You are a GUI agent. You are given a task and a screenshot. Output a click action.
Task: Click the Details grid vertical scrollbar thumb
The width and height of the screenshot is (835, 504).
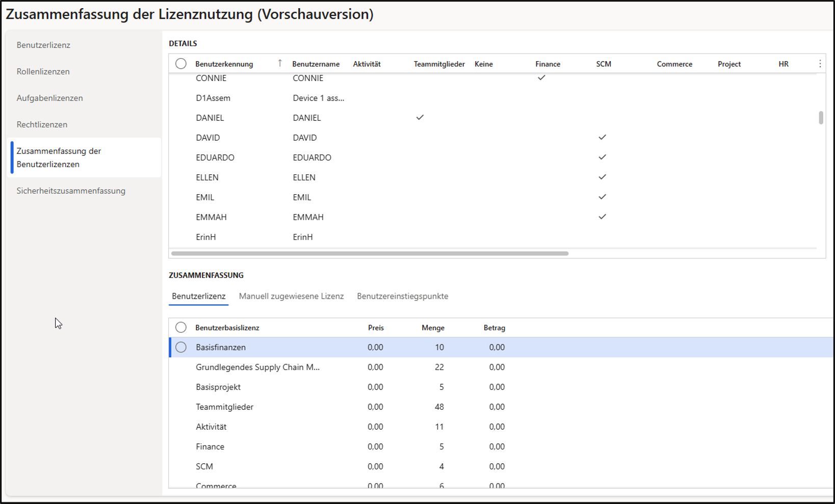tap(821, 118)
